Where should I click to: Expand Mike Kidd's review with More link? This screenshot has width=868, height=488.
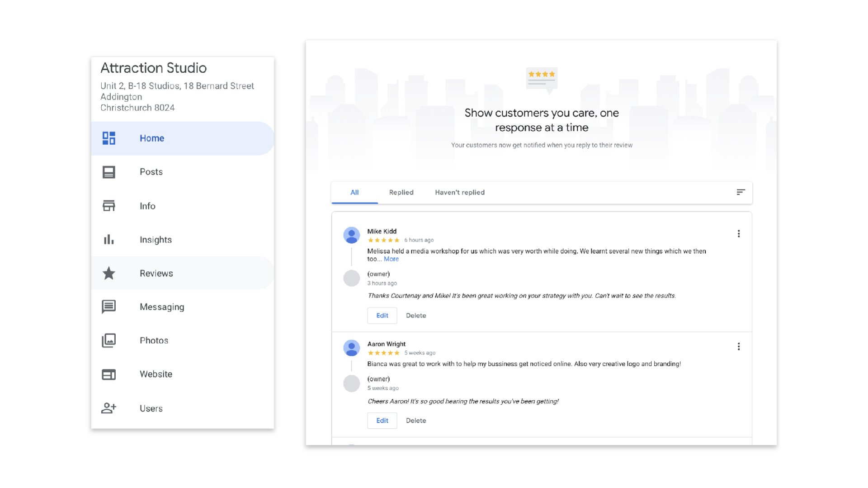[391, 259]
